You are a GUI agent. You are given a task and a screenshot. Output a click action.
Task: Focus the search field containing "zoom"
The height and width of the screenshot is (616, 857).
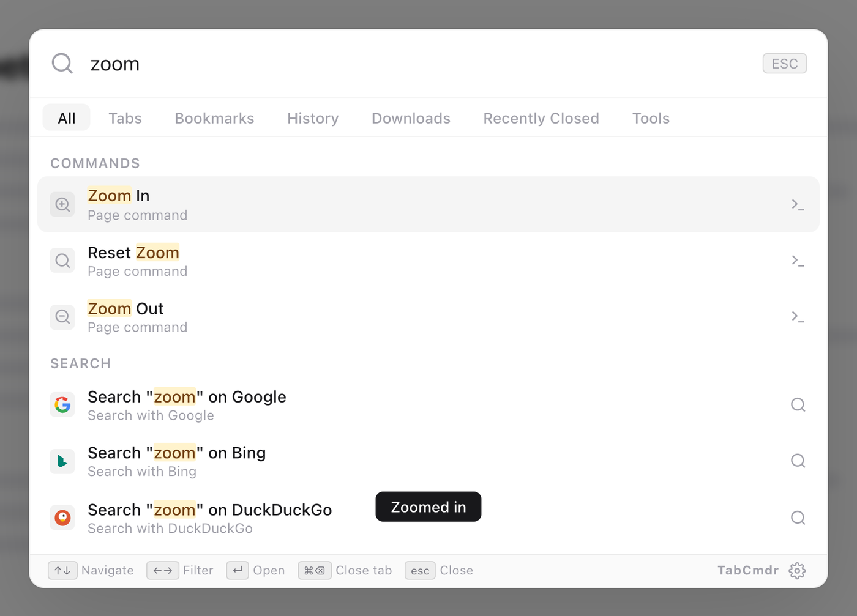tap(422, 64)
